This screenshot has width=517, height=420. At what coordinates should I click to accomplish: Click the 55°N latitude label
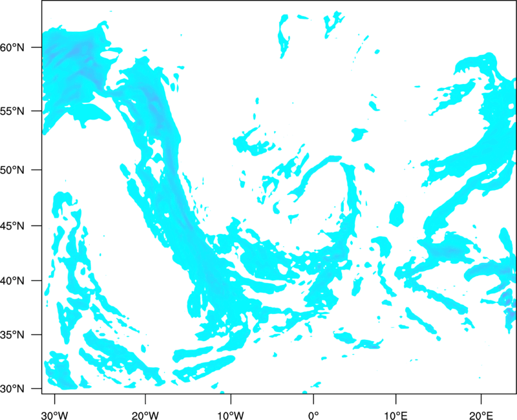pos(12,111)
